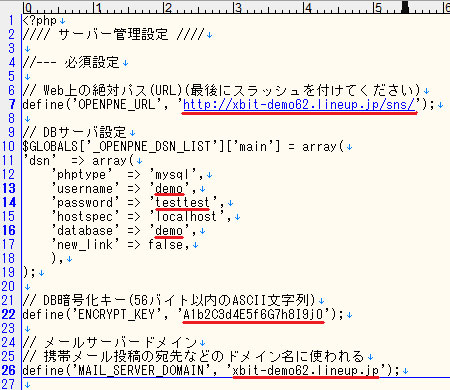Place cursor in the 'testtest' password value

coord(182,203)
